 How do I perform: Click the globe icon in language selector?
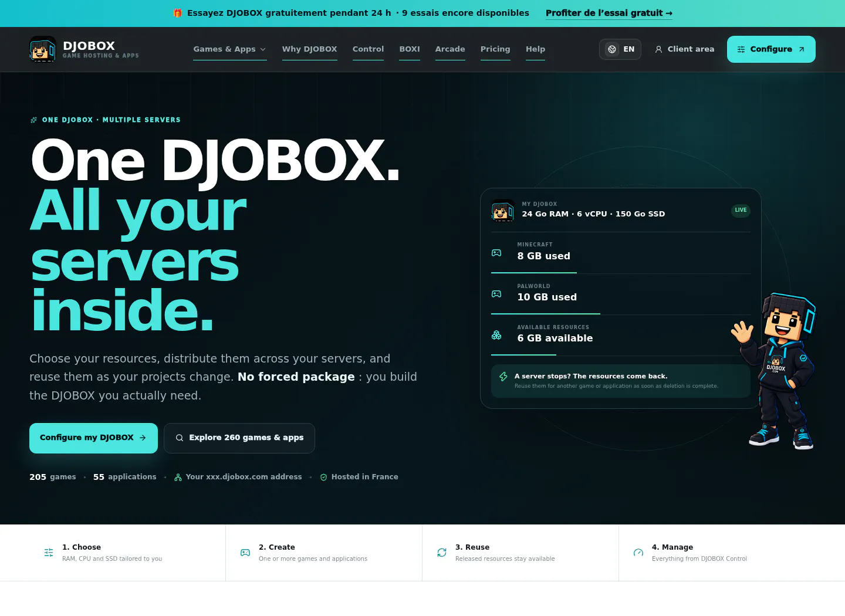coord(612,49)
